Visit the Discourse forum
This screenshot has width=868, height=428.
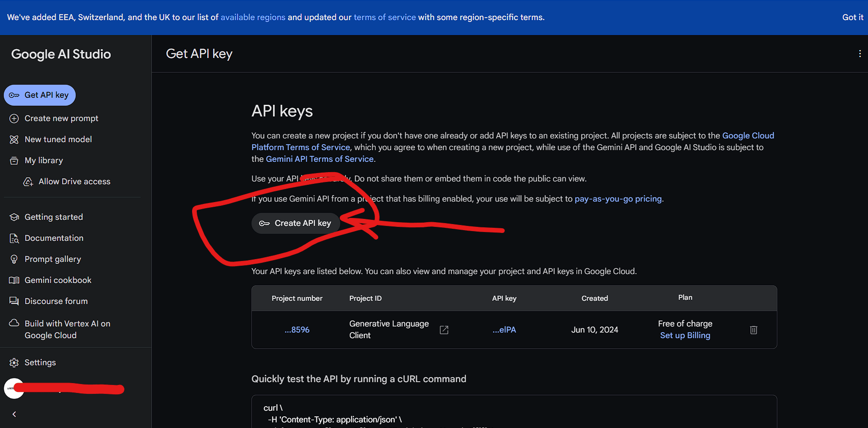tap(56, 301)
